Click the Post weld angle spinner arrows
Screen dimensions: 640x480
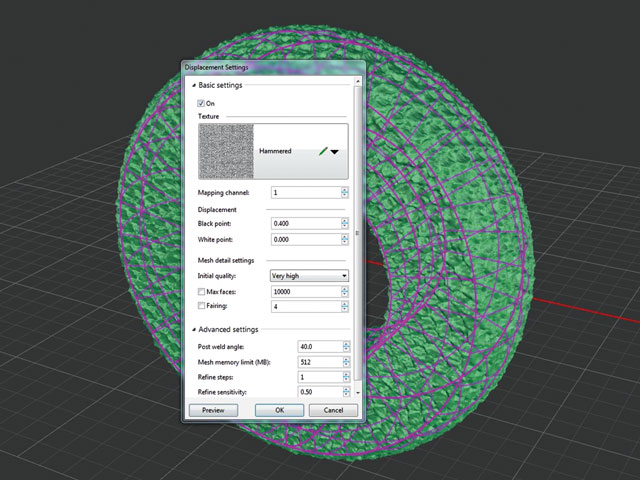pyautogui.click(x=347, y=347)
